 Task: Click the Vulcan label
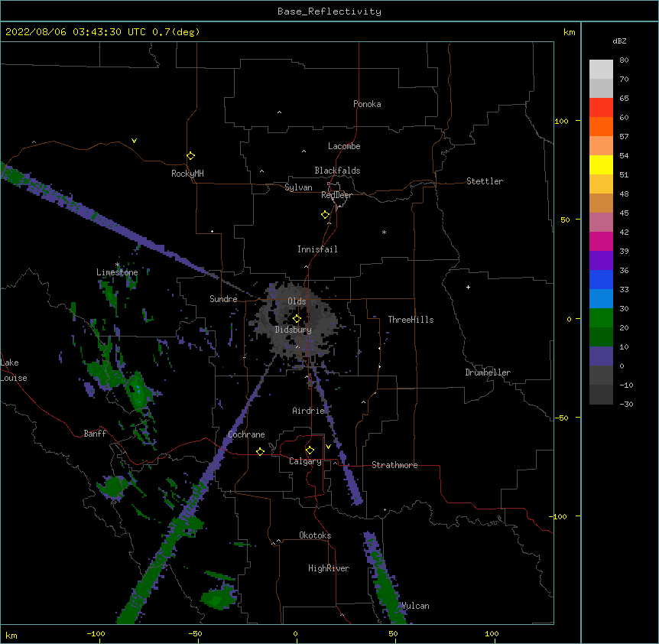415,606
